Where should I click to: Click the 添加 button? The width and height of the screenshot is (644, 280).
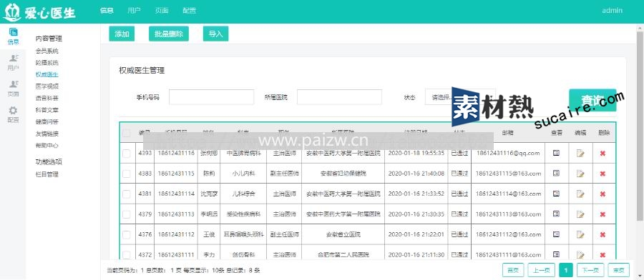point(122,34)
